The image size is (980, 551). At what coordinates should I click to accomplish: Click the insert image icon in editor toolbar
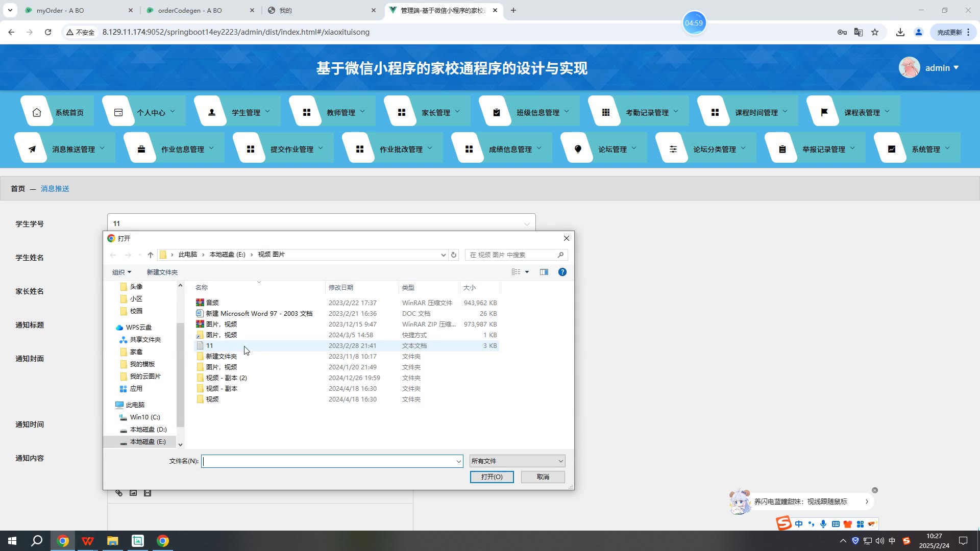pyautogui.click(x=133, y=493)
